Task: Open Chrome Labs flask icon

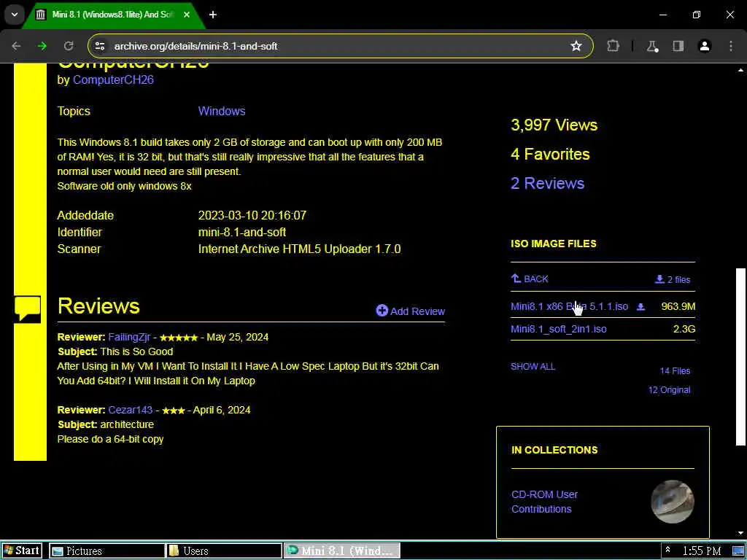Action: click(652, 46)
